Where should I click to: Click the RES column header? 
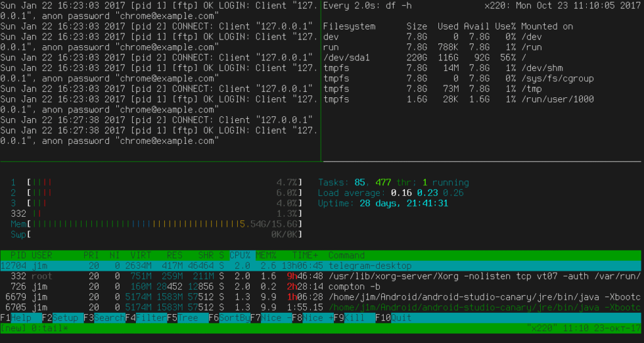[x=174, y=256]
